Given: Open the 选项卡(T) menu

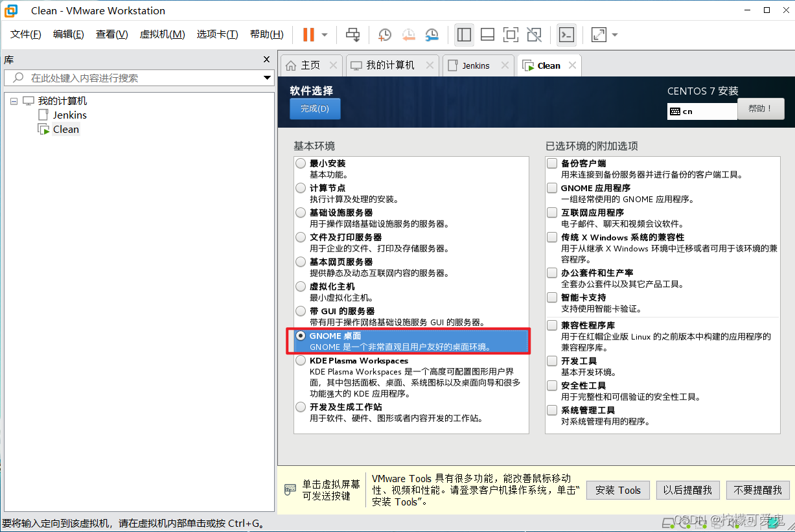Looking at the screenshot, I should (x=217, y=34).
